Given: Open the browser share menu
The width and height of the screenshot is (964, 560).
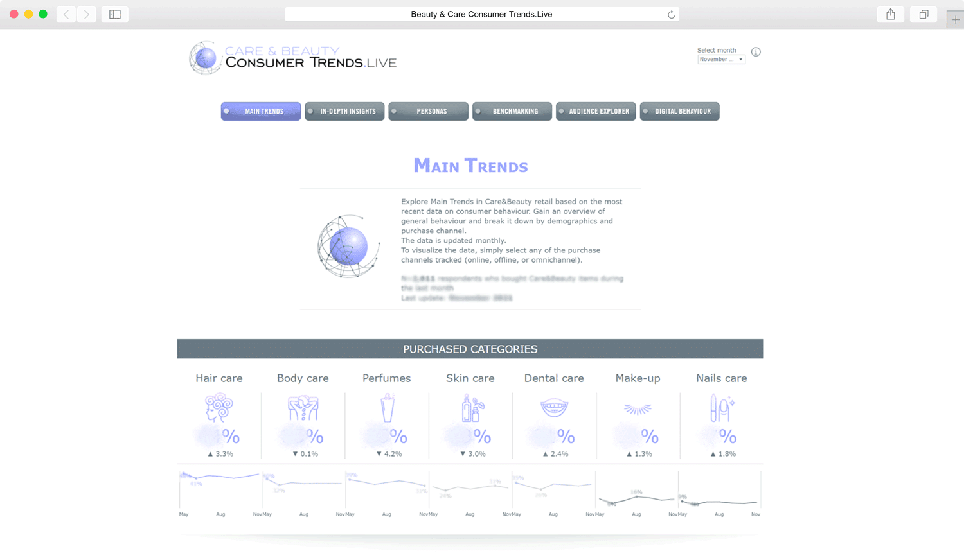Looking at the screenshot, I should tap(891, 14).
